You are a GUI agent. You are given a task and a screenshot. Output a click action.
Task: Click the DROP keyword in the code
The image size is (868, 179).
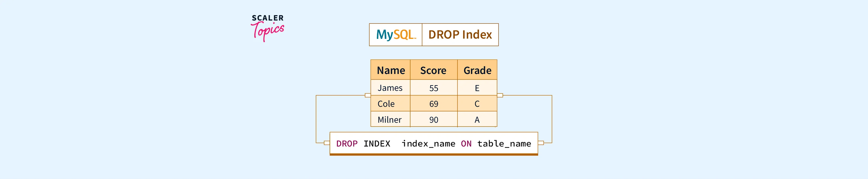coord(347,144)
